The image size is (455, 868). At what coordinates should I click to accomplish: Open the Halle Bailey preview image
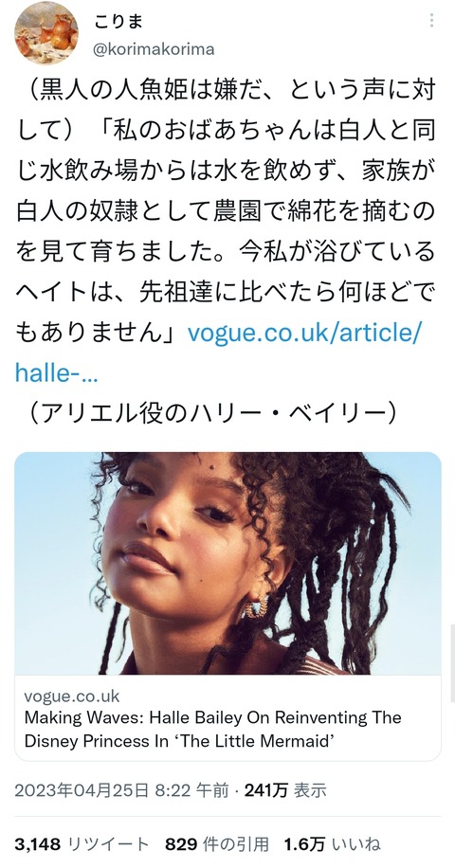pos(227,563)
